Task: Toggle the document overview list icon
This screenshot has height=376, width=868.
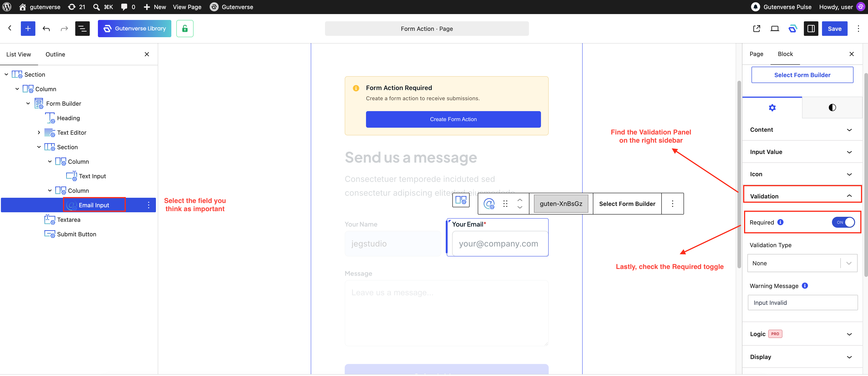Action: coord(82,29)
